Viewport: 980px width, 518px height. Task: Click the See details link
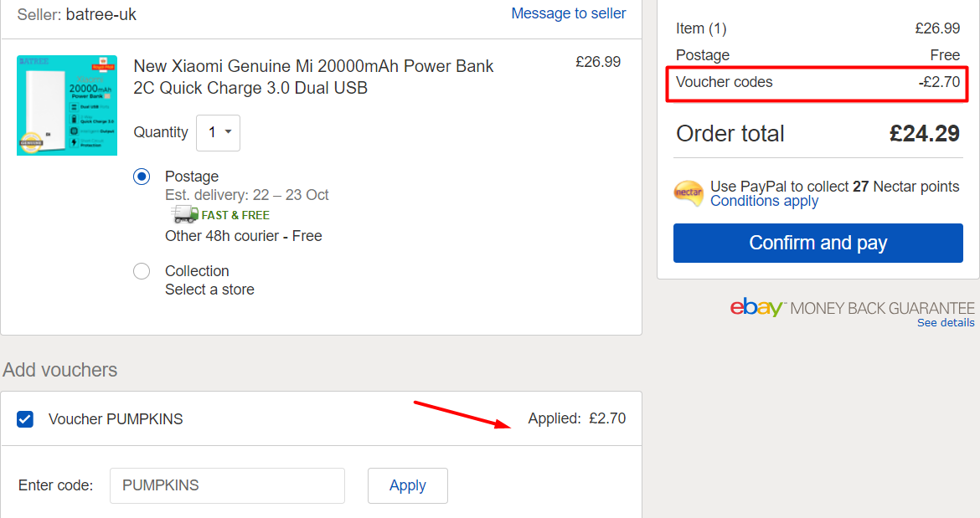point(946,323)
